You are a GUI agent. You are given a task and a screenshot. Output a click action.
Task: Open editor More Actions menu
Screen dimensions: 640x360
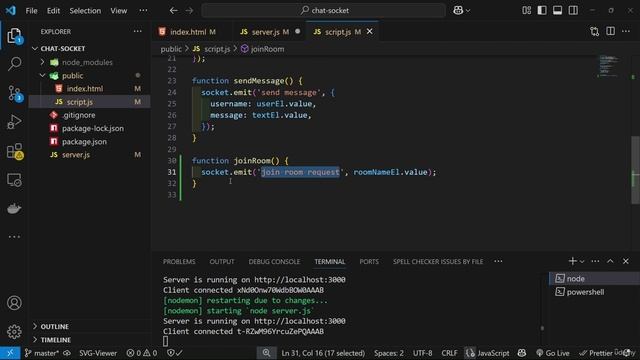[626, 31]
